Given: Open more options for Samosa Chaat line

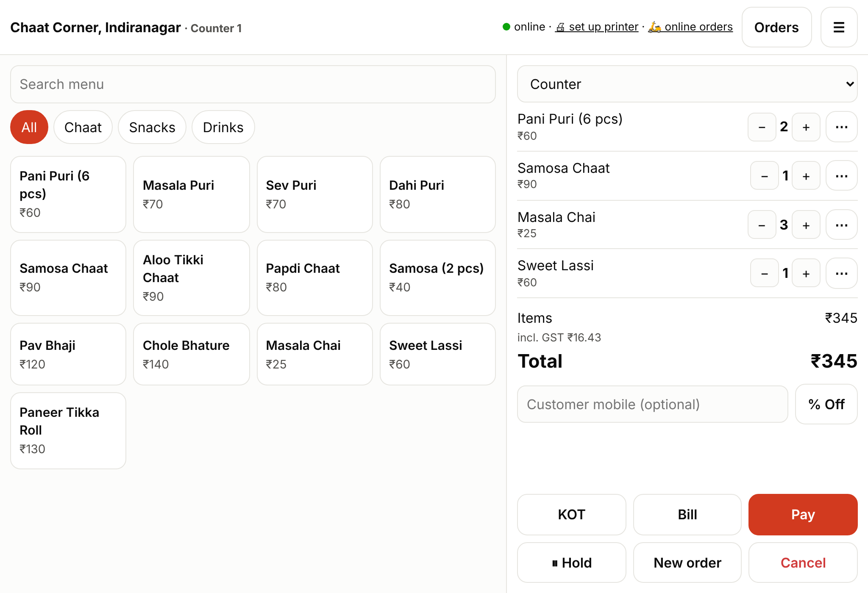Looking at the screenshot, I should 841,176.
